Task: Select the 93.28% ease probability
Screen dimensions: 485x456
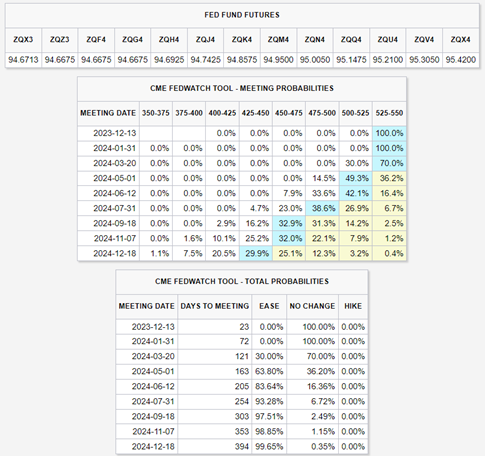Action: pos(269,401)
